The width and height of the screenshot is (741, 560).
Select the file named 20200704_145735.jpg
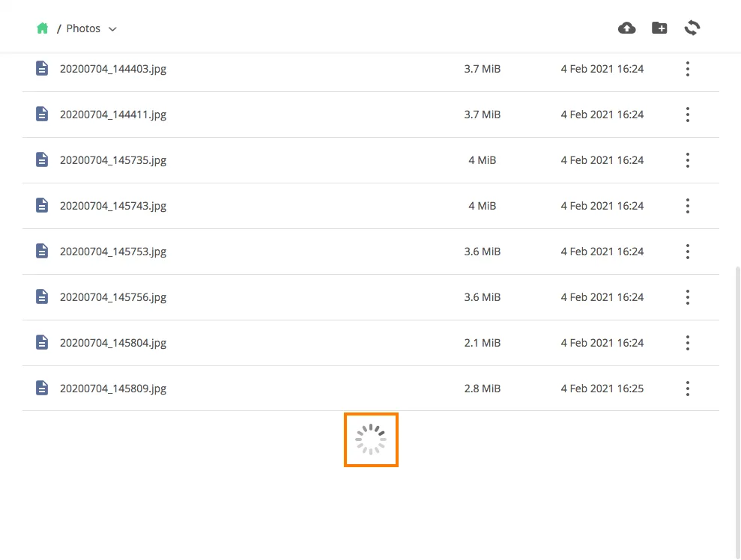113,160
